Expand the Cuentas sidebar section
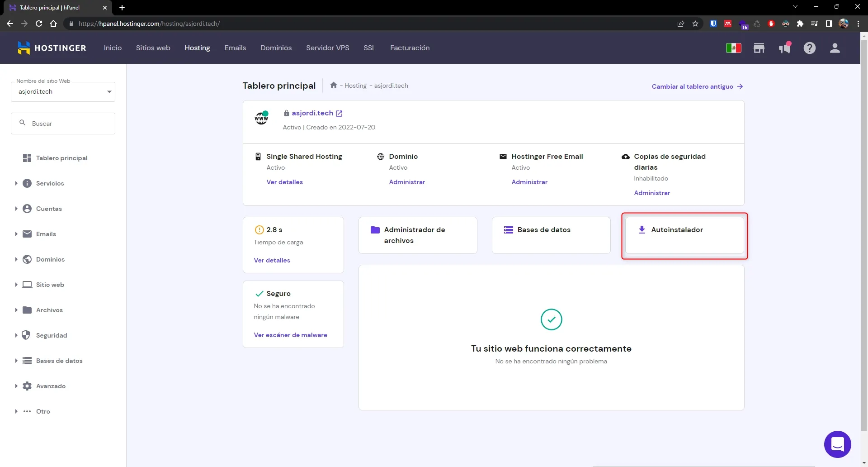This screenshot has height=467, width=868. [16, 209]
